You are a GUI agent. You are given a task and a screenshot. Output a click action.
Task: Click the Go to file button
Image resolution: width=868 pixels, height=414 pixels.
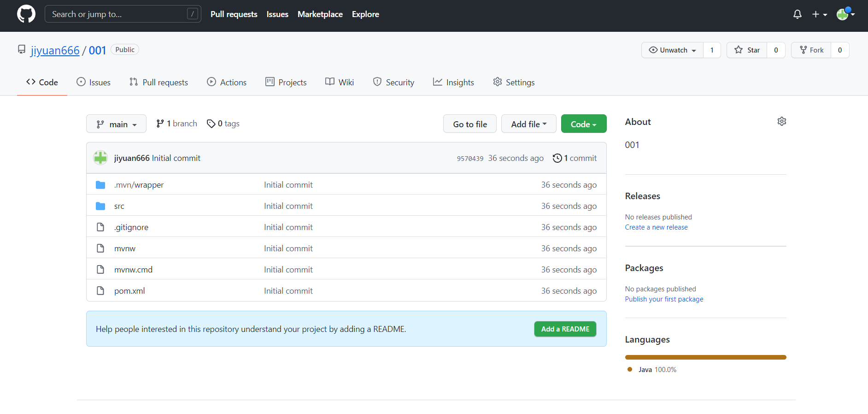pyautogui.click(x=470, y=124)
